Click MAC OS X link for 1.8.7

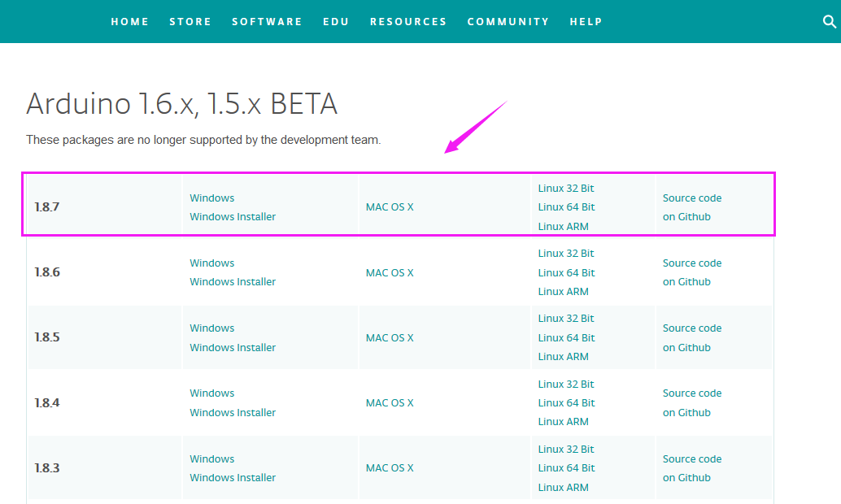(390, 207)
